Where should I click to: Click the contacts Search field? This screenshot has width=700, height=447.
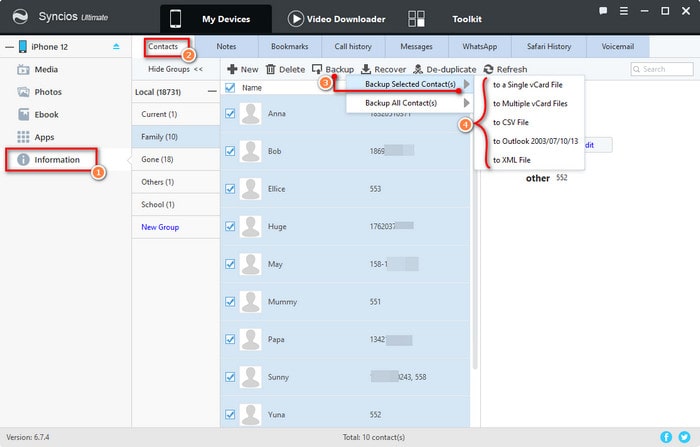click(662, 69)
